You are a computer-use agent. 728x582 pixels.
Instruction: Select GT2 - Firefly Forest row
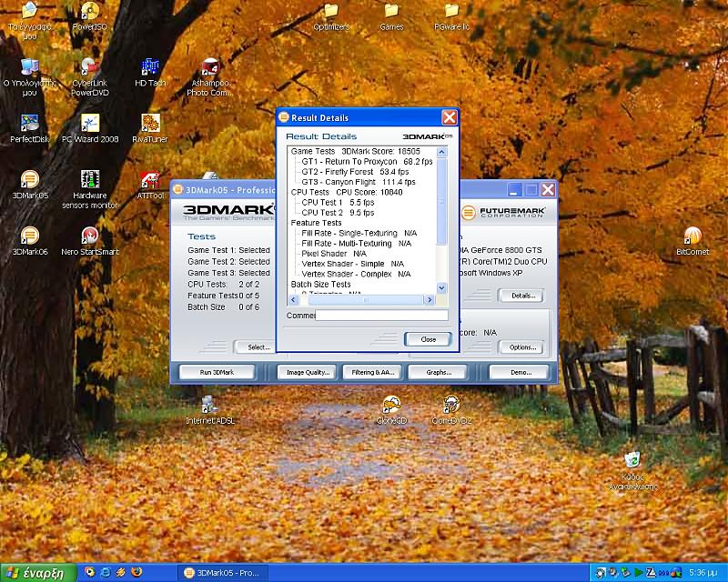pos(355,172)
